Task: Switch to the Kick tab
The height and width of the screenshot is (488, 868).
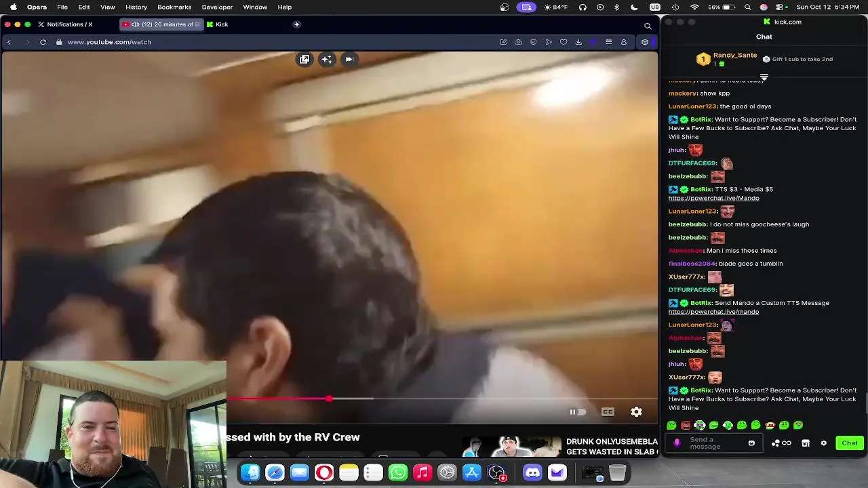Action: (x=218, y=24)
